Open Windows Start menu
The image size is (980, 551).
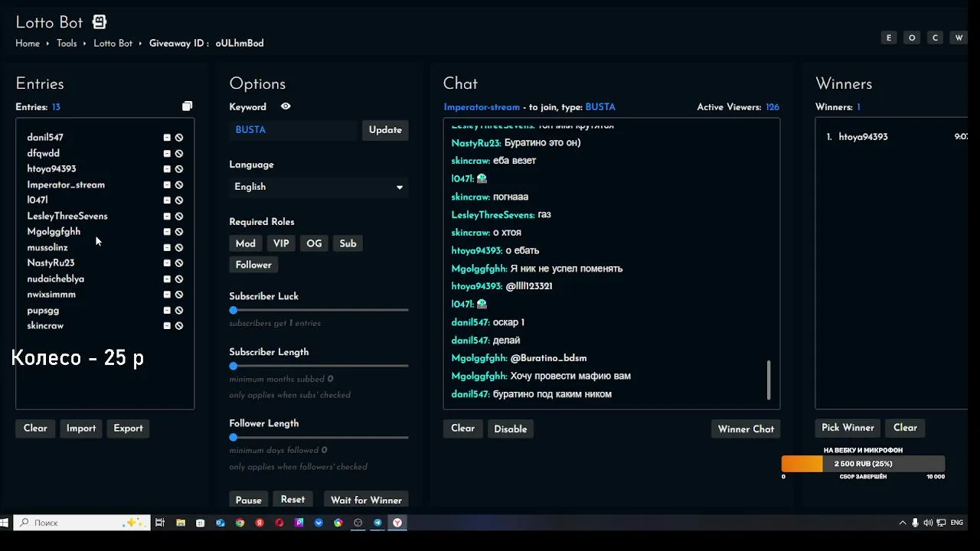coord(5,523)
